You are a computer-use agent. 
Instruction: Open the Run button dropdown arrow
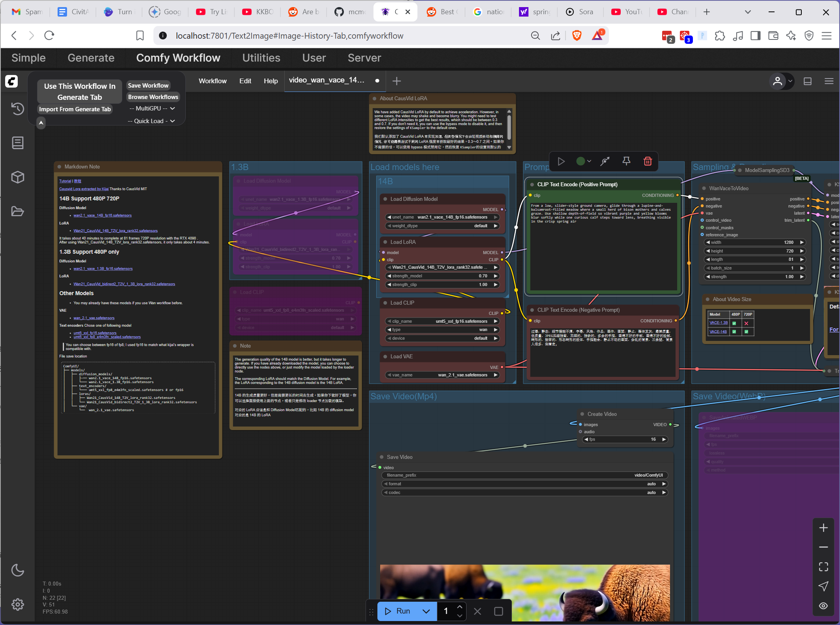(426, 611)
